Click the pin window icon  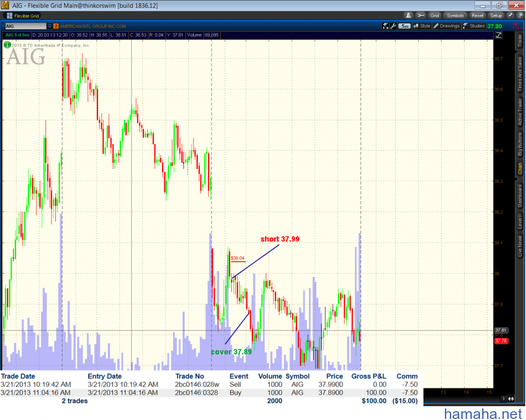(x=510, y=15)
